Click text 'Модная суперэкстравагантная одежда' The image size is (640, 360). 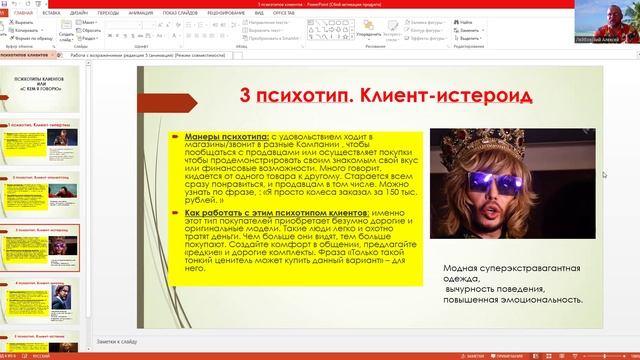511,273
